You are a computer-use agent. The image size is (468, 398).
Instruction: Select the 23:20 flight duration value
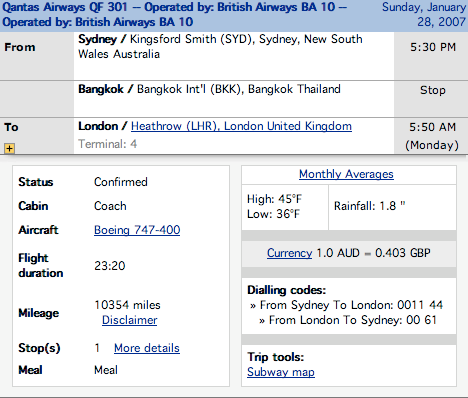110,266
